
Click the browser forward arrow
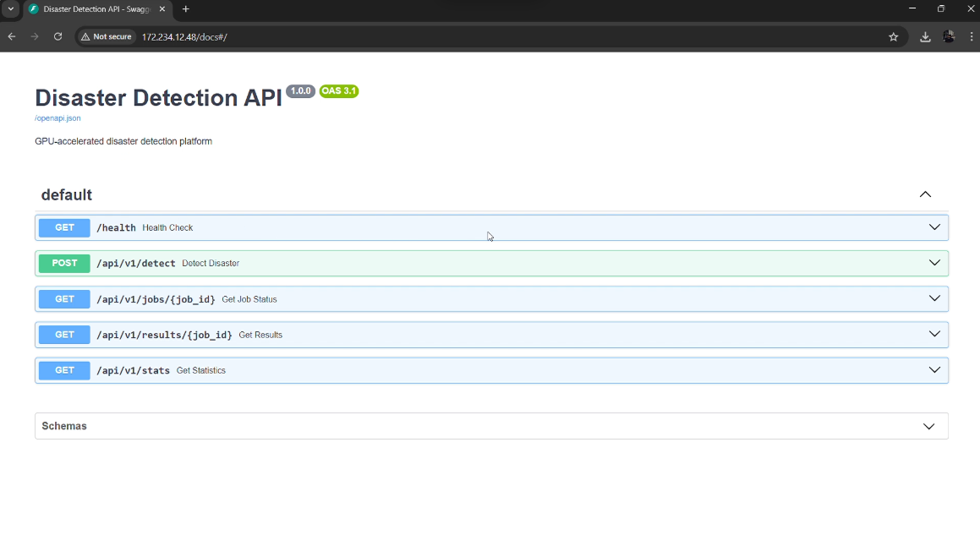(35, 37)
